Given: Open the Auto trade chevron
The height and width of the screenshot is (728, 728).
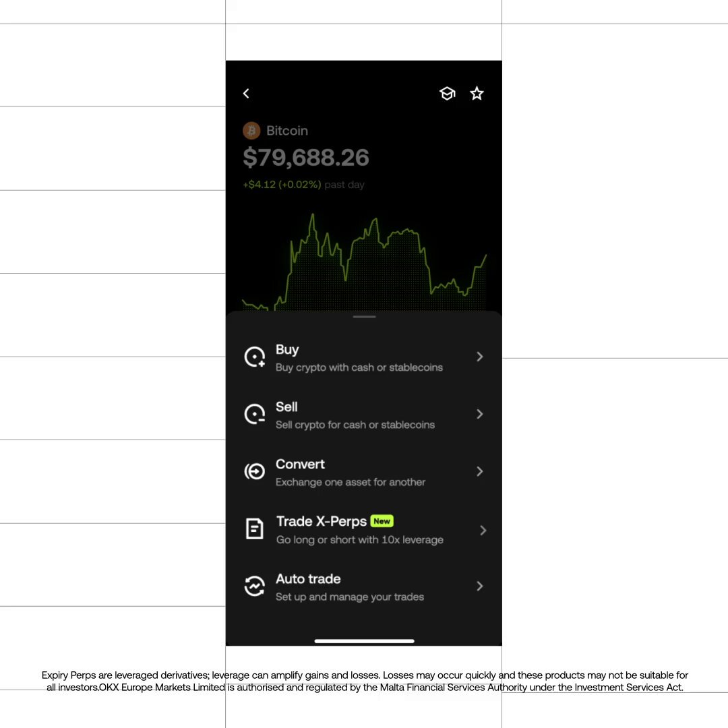Looking at the screenshot, I should point(480,586).
